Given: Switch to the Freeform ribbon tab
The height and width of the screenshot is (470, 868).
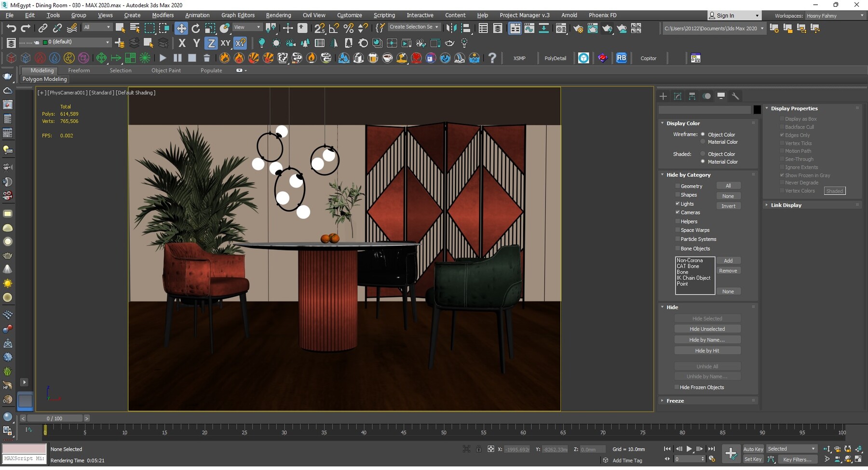Looking at the screenshot, I should pyautogui.click(x=79, y=70).
